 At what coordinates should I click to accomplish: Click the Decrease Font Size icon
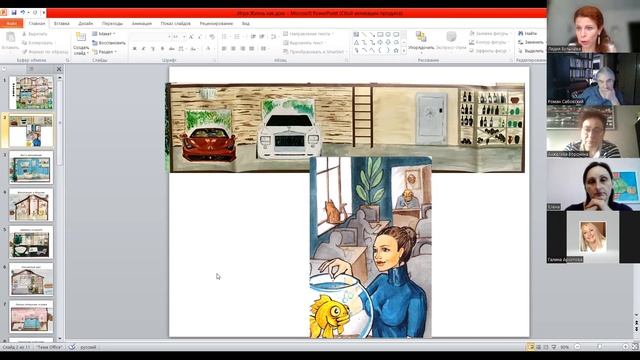tap(200, 37)
